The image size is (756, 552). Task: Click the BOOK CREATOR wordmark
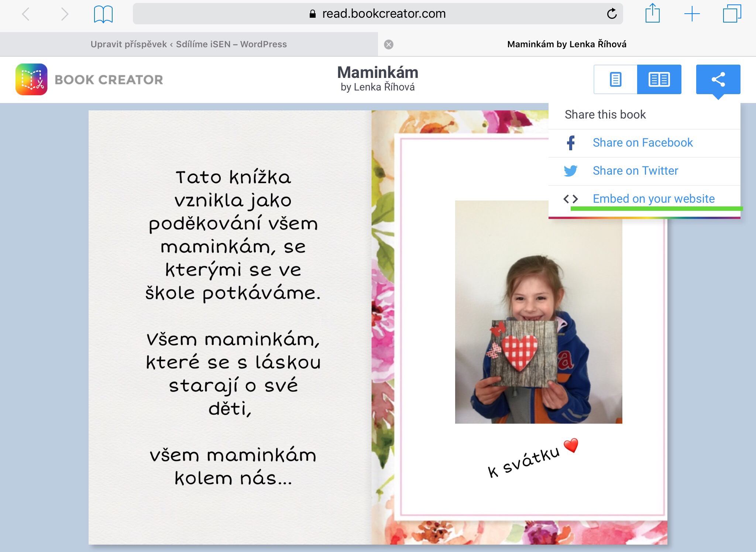[109, 80]
